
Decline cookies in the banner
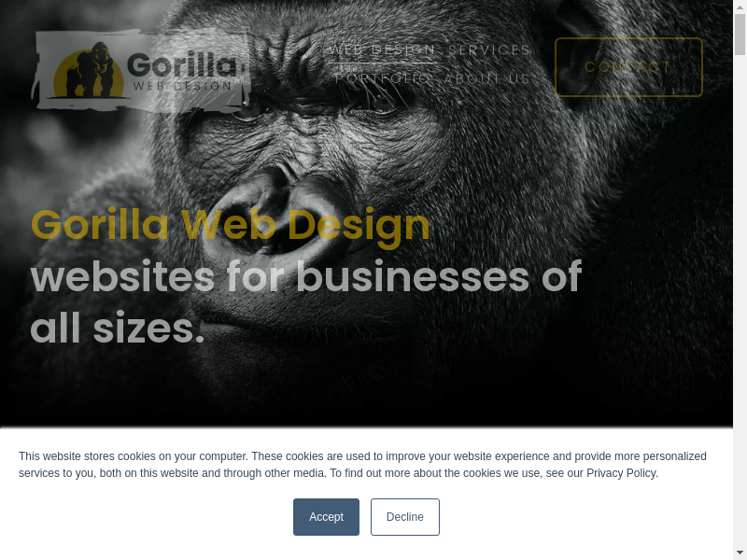click(405, 517)
